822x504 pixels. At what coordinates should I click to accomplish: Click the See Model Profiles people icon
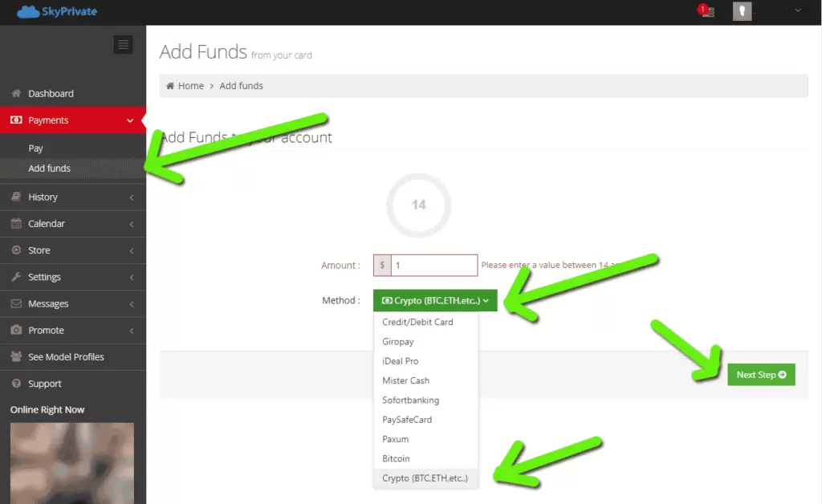click(16, 357)
